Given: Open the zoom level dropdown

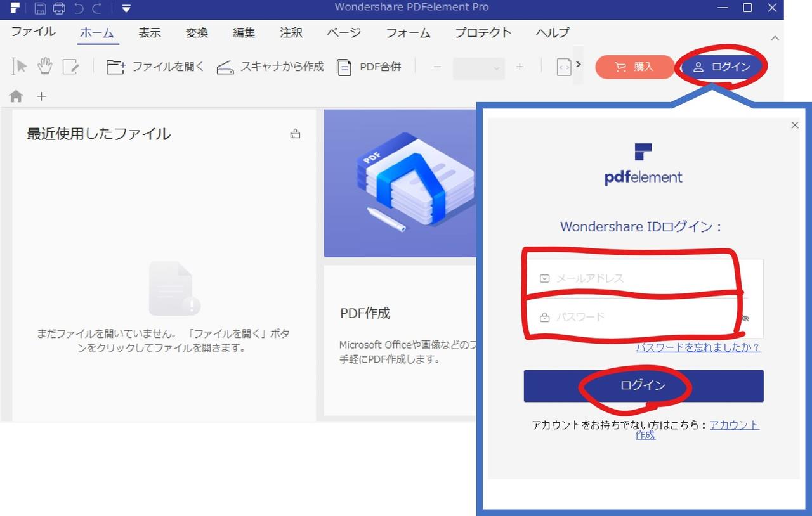Looking at the screenshot, I should coord(479,67).
